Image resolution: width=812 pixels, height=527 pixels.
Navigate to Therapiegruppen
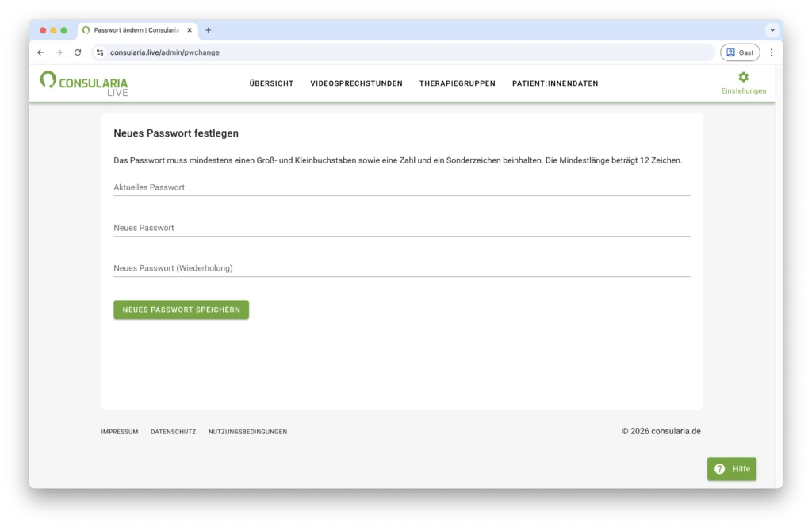[x=457, y=83]
